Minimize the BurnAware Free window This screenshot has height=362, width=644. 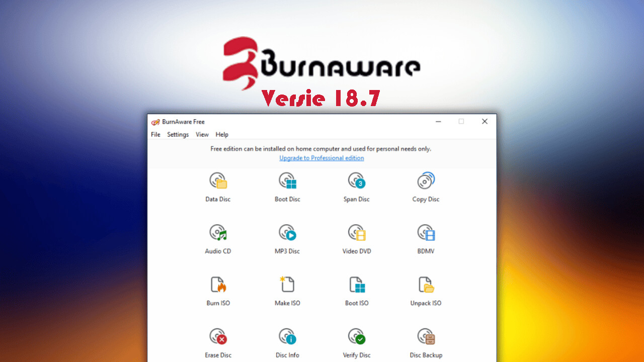tap(438, 122)
